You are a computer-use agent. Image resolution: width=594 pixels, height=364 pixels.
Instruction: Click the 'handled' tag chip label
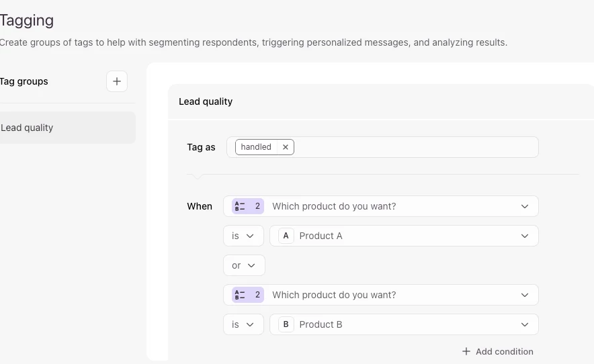(256, 147)
